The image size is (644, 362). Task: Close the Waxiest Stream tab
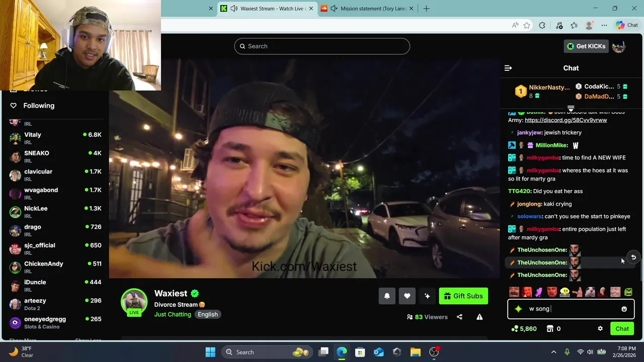coord(311,9)
